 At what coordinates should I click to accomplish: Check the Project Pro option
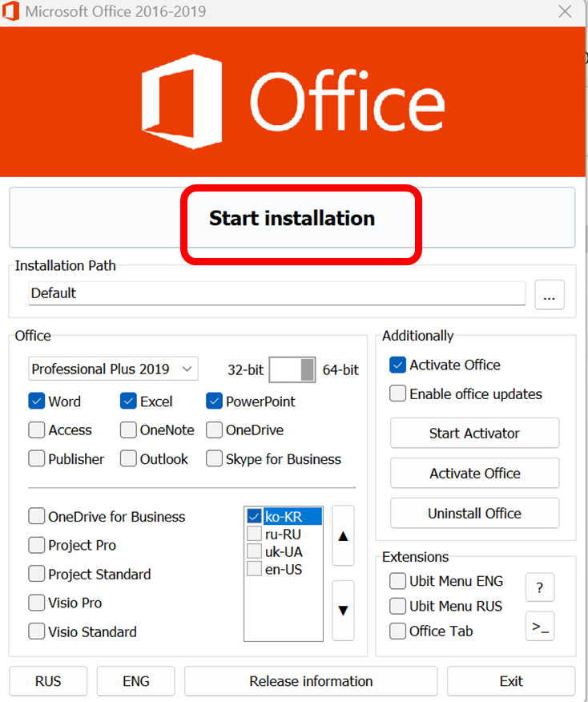pos(37,545)
